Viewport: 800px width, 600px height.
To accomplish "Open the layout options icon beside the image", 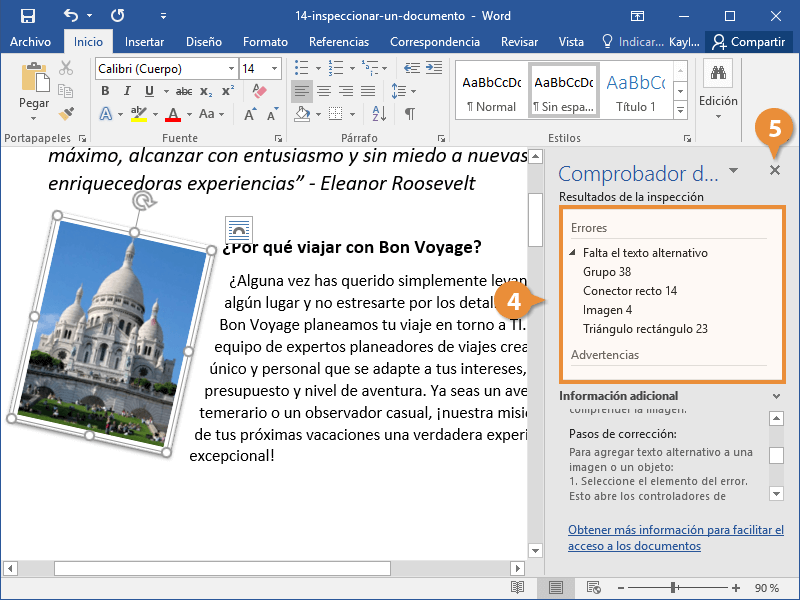I will (x=239, y=229).
